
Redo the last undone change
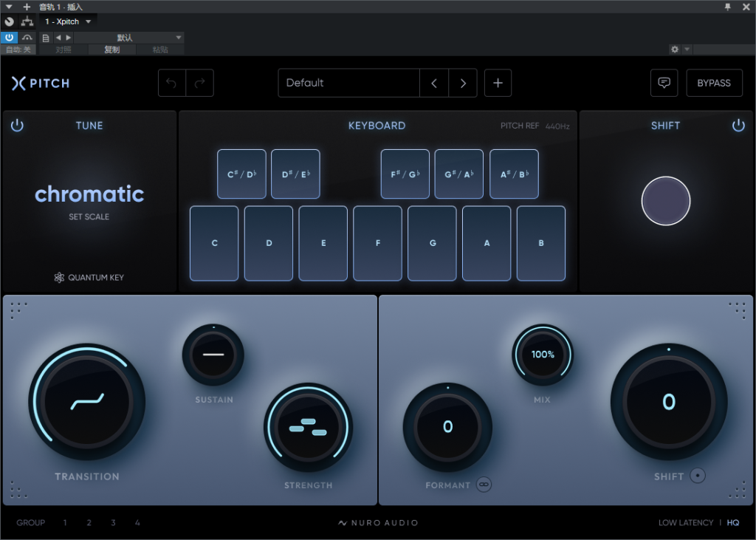tap(199, 83)
